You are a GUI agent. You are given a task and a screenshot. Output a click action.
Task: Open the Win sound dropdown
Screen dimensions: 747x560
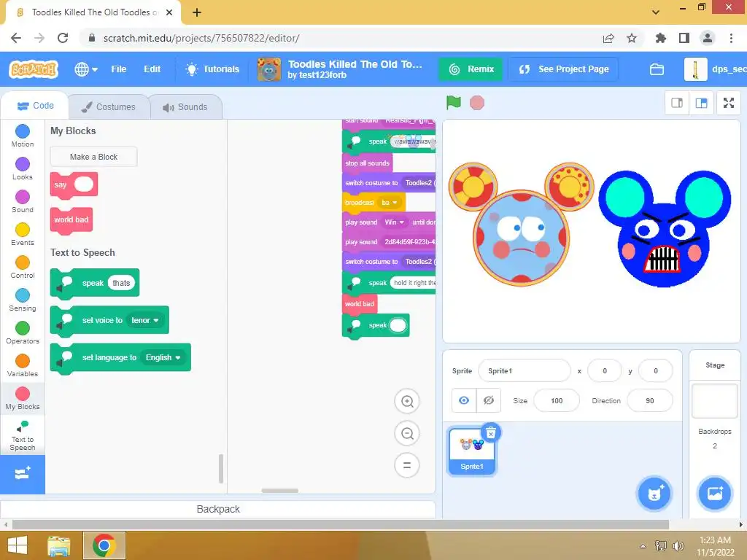394,222
